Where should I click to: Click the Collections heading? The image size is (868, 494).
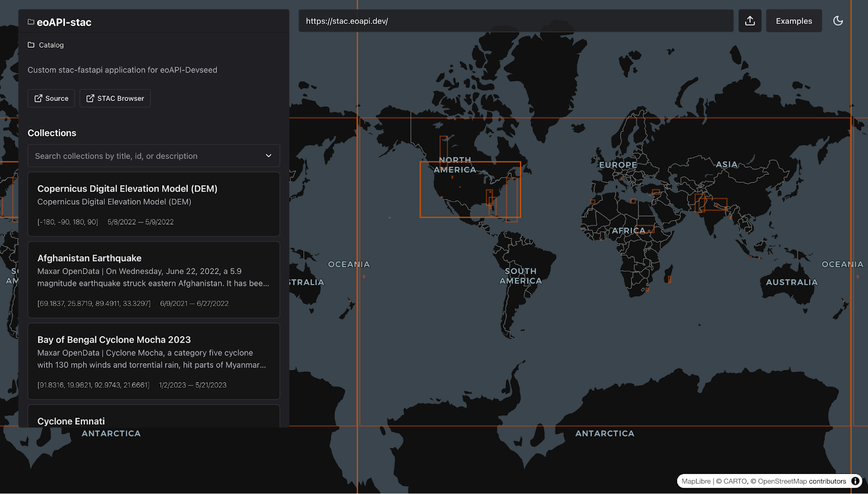pyautogui.click(x=52, y=133)
